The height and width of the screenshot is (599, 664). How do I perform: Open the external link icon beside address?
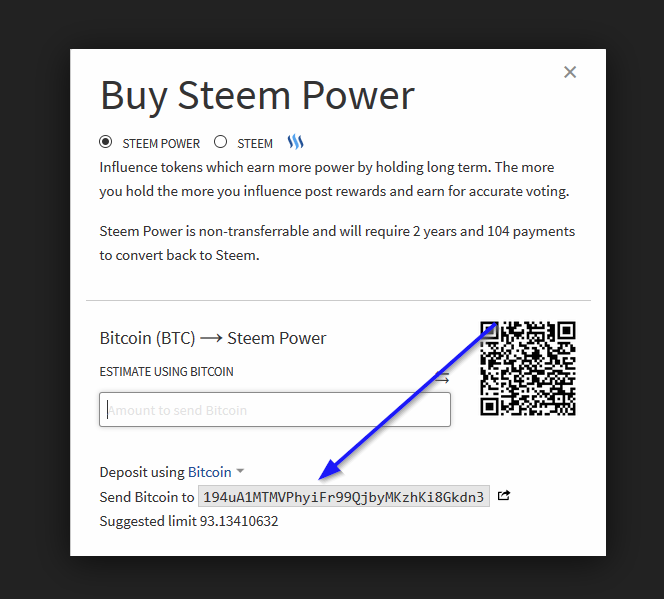coord(504,496)
